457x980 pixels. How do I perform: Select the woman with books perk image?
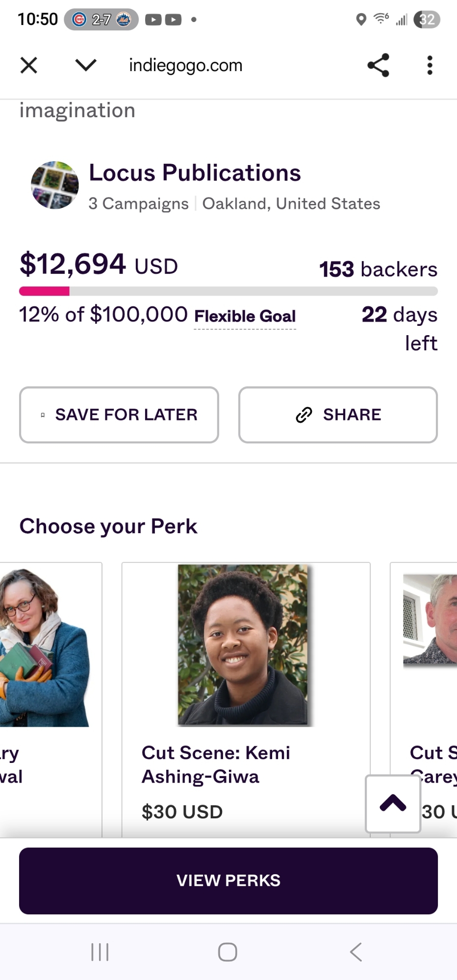click(44, 647)
